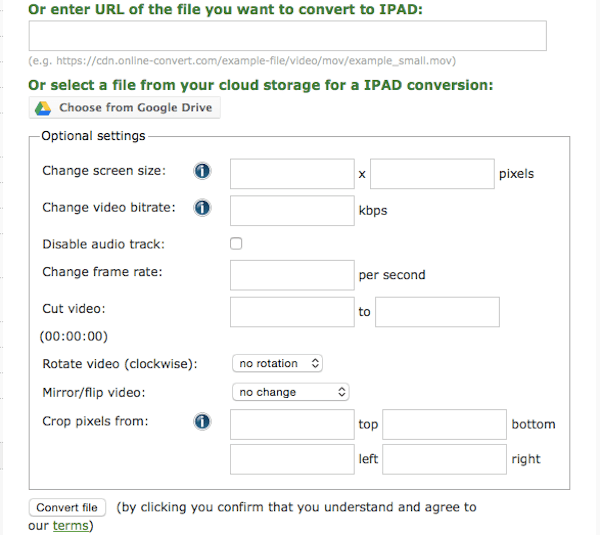Click the screen width pixels field
This screenshot has width=600, height=535.
coord(292,174)
